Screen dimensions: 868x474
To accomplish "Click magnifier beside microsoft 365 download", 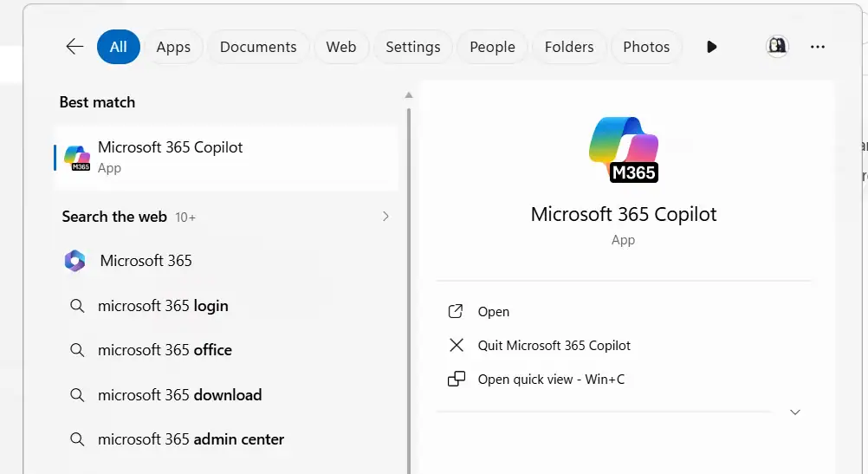I will point(77,395).
